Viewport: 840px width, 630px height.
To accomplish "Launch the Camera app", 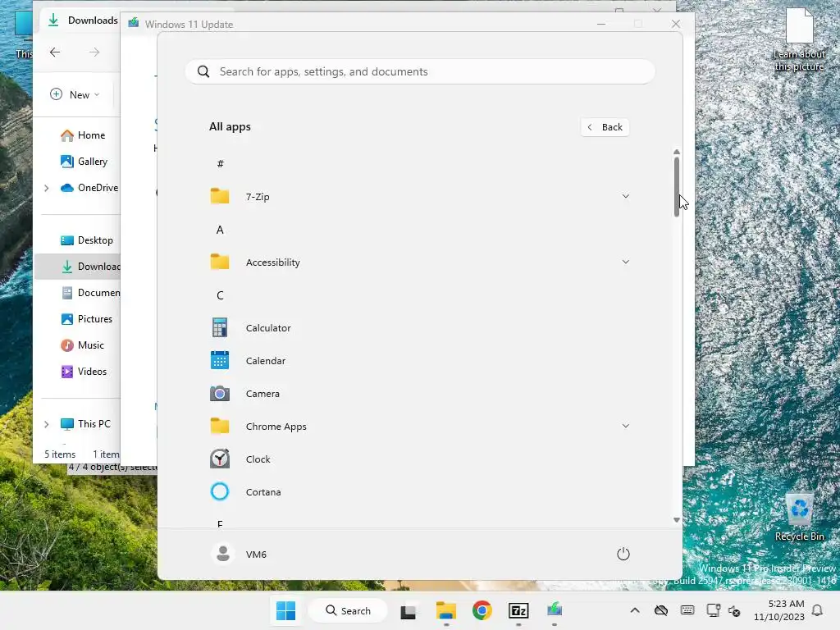I will tap(419, 393).
